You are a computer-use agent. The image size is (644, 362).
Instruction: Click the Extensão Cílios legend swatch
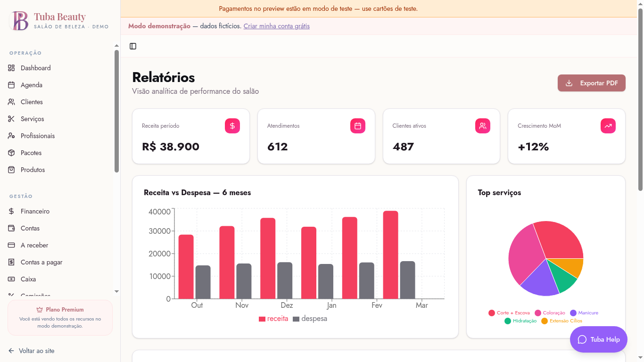pyautogui.click(x=545, y=321)
